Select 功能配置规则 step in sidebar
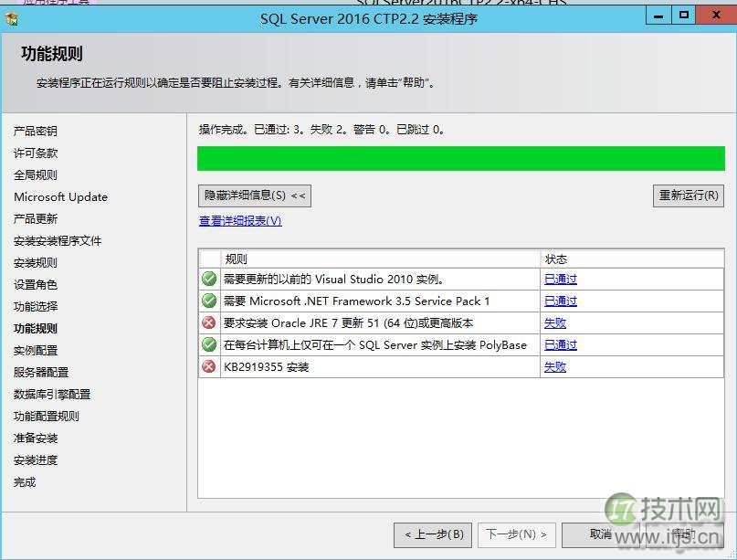This screenshot has width=737, height=560. click(46, 417)
